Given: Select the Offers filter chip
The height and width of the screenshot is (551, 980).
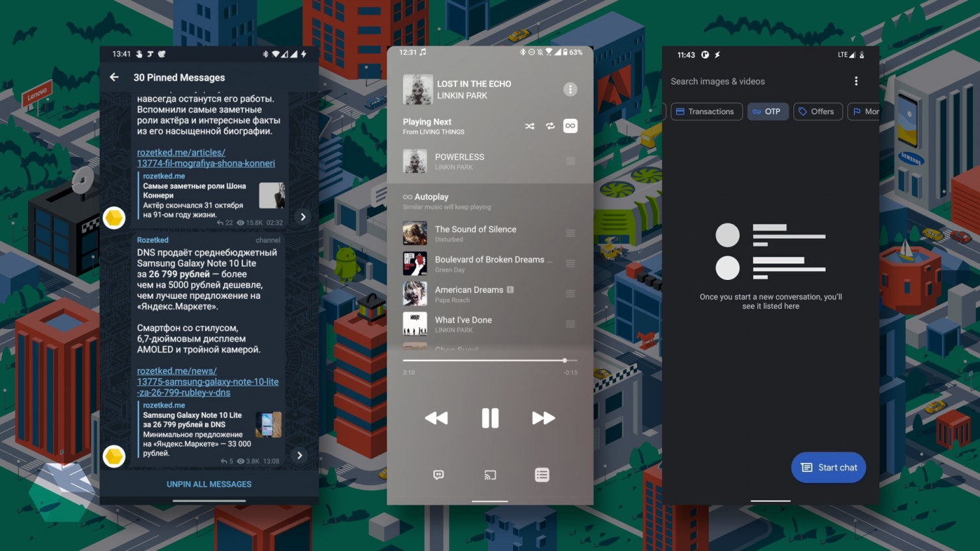Looking at the screenshot, I should click(818, 112).
